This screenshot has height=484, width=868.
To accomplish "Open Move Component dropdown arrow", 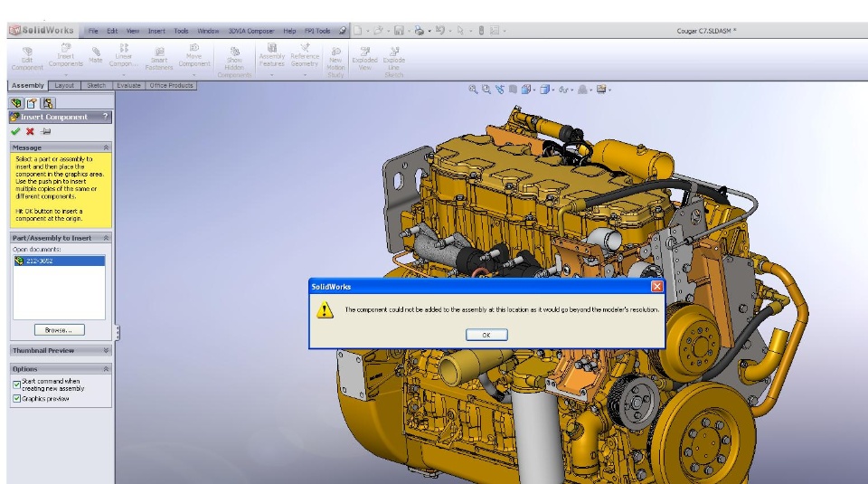I will 193,75.
